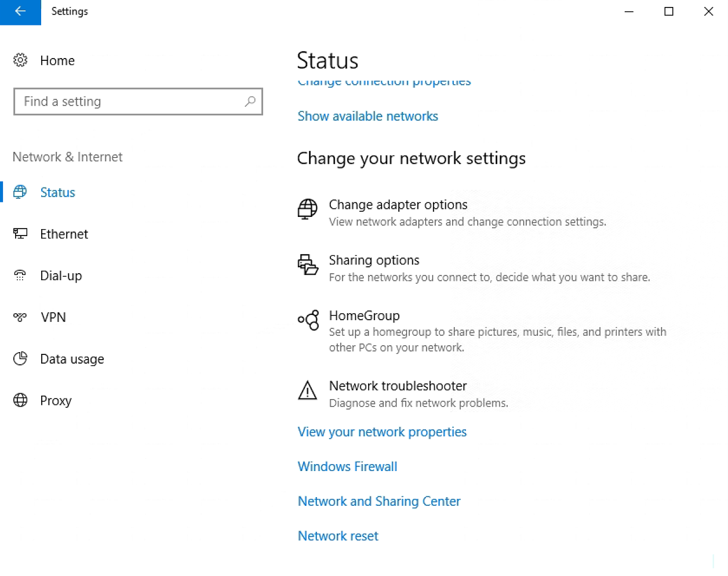
Task: Open Home via the gear icon
Action: tap(20, 60)
